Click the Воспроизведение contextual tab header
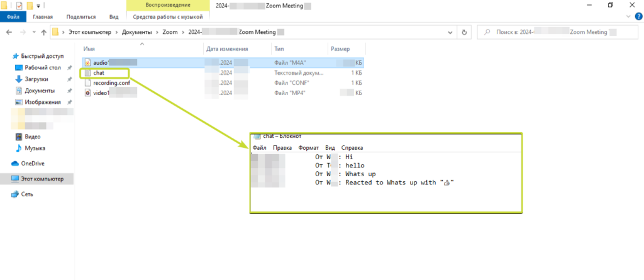This screenshot has width=644, height=280. pyautogui.click(x=168, y=5)
